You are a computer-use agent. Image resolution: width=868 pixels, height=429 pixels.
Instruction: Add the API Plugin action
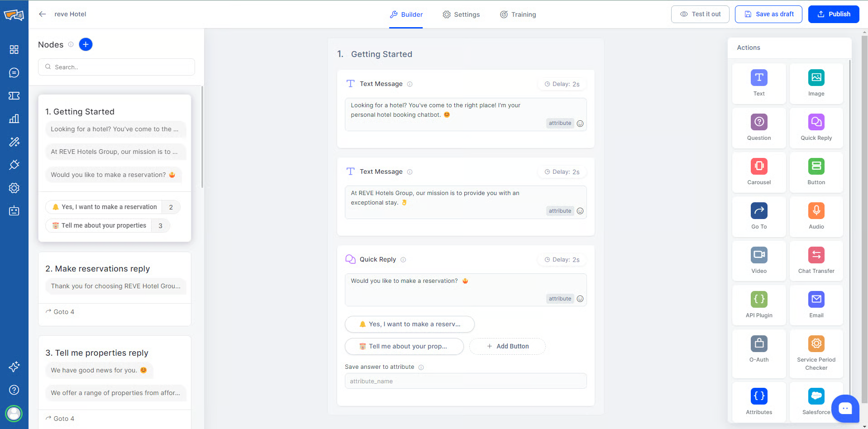tap(759, 305)
